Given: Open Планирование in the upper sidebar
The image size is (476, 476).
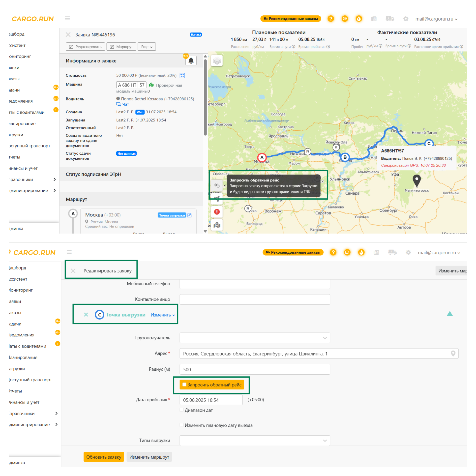Looking at the screenshot, I should point(22,123).
